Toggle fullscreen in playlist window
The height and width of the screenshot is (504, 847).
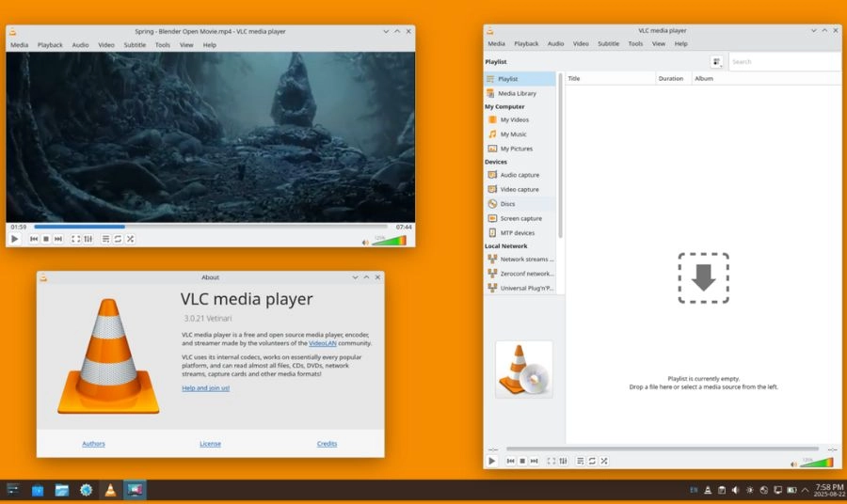point(551,462)
